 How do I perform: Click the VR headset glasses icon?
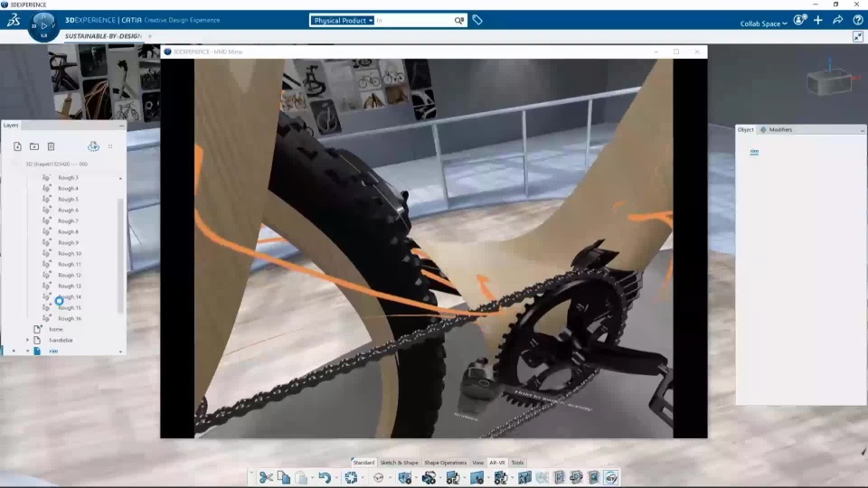click(379, 477)
